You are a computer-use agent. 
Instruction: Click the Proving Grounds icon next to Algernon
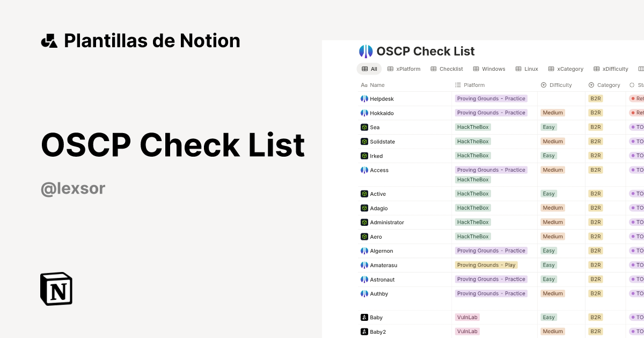pos(364,251)
